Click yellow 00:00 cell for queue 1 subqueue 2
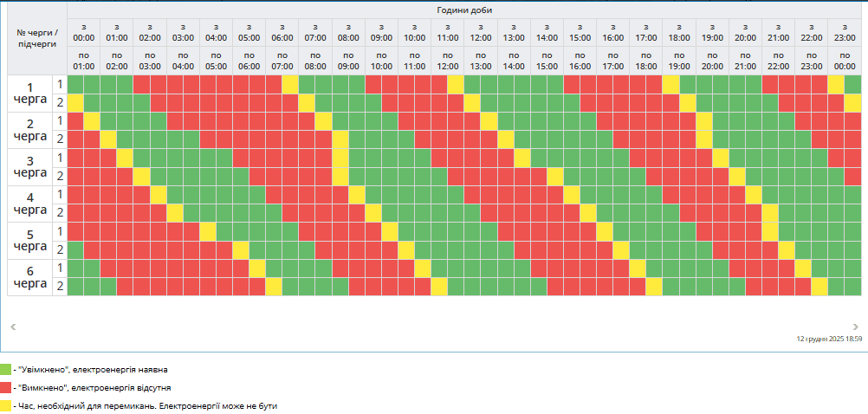 tap(75, 102)
